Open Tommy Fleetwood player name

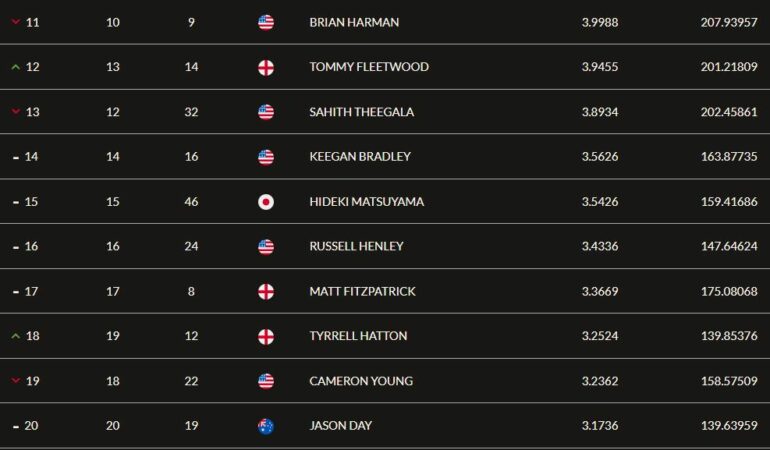[x=369, y=67]
